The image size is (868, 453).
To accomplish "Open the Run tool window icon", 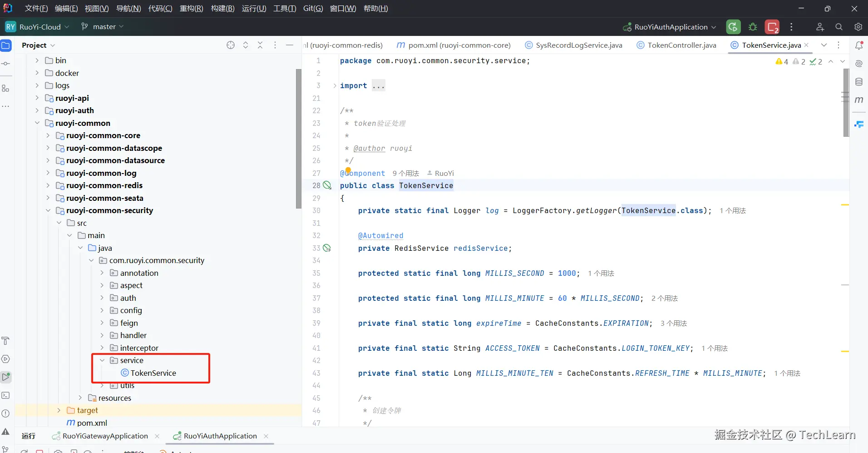I will click(x=6, y=377).
